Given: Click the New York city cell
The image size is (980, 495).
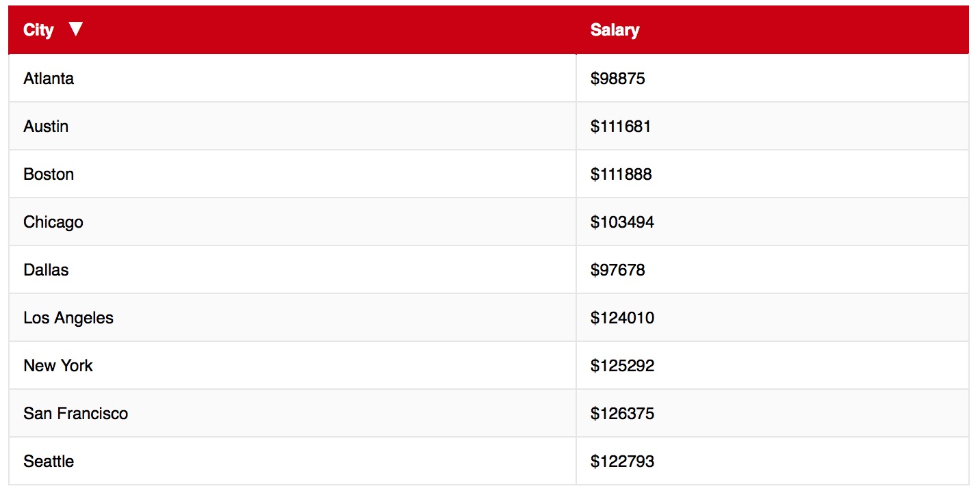Looking at the screenshot, I should 58,366.
